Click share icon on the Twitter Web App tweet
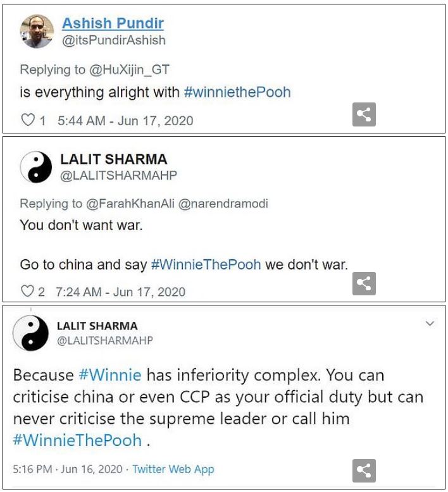Screen dimensions: 448x492 [x=364, y=470]
